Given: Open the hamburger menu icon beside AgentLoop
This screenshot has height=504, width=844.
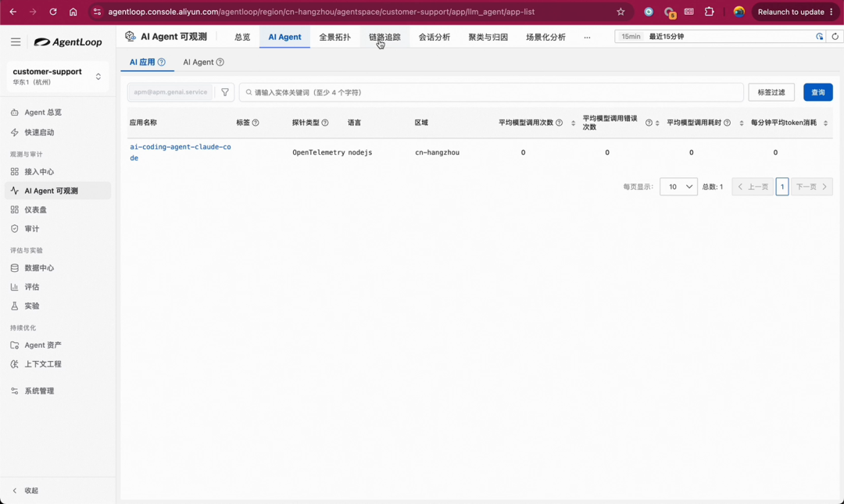Looking at the screenshot, I should 16,42.
